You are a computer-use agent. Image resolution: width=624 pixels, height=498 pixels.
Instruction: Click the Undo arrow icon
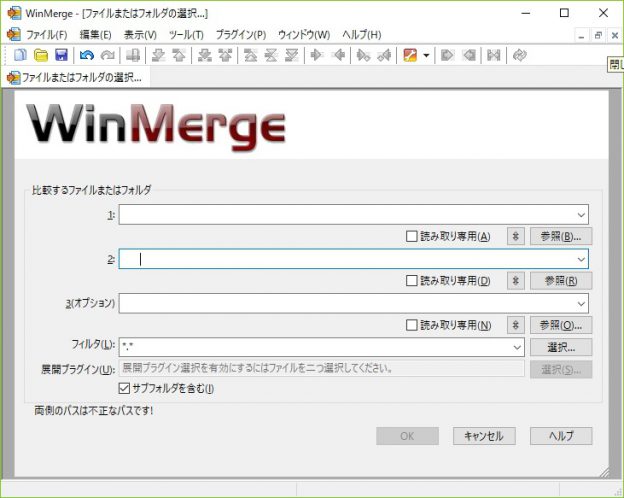coord(86,55)
